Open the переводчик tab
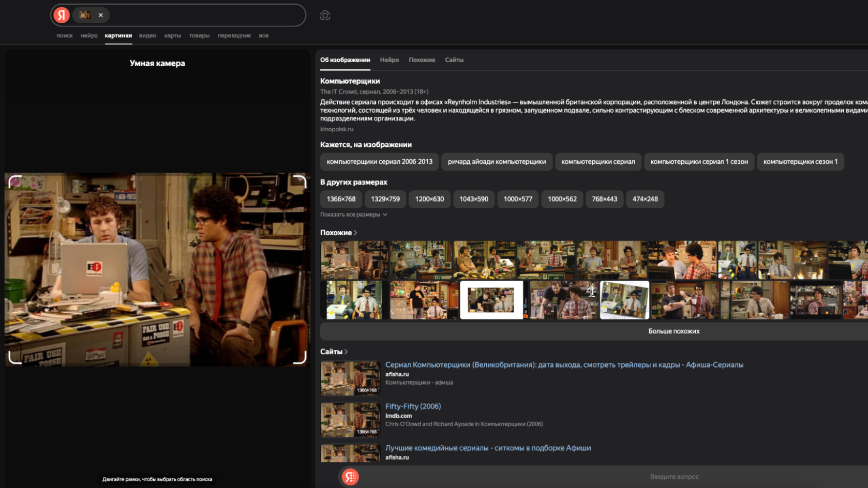Image resolution: width=868 pixels, height=488 pixels. click(234, 36)
